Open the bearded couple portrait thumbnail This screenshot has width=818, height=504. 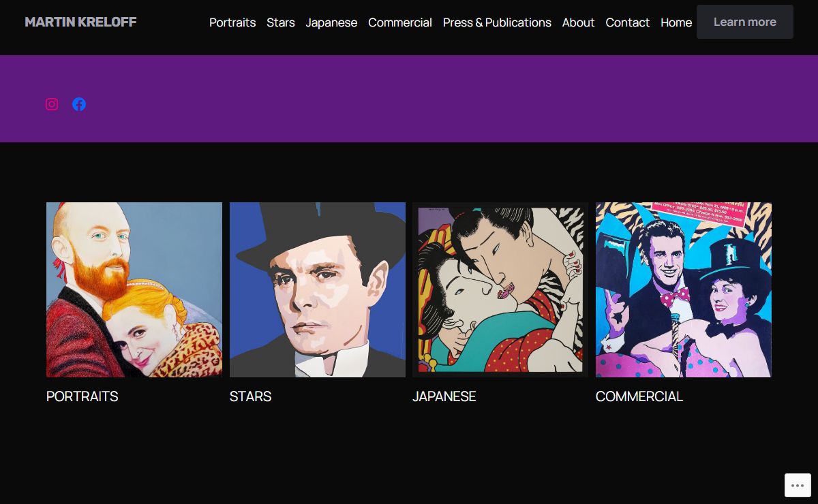coord(134,289)
